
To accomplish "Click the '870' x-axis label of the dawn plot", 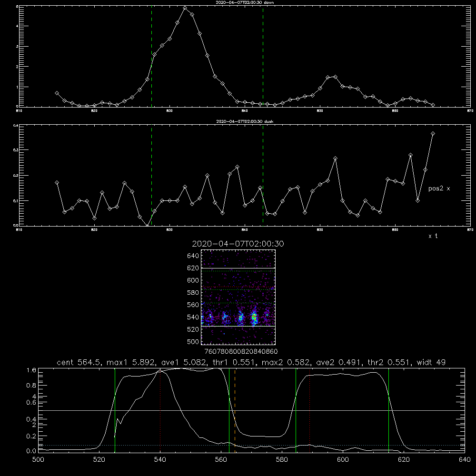I will coord(470,111).
